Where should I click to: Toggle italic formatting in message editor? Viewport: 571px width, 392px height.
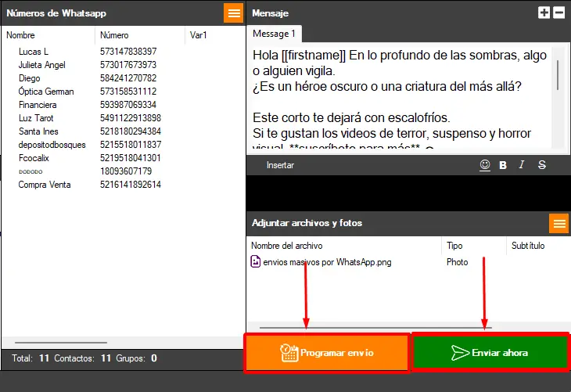[522, 165]
